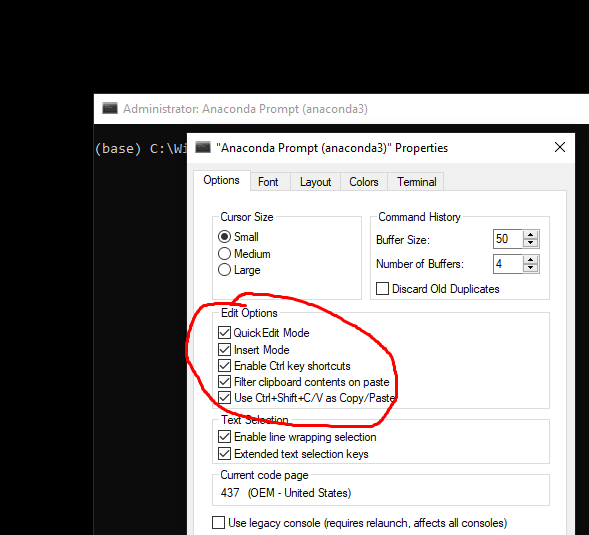This screenshot has width=589, height=535.
Task: Decrease Number of Buffers with down arrow
Action: click(531, 268)
